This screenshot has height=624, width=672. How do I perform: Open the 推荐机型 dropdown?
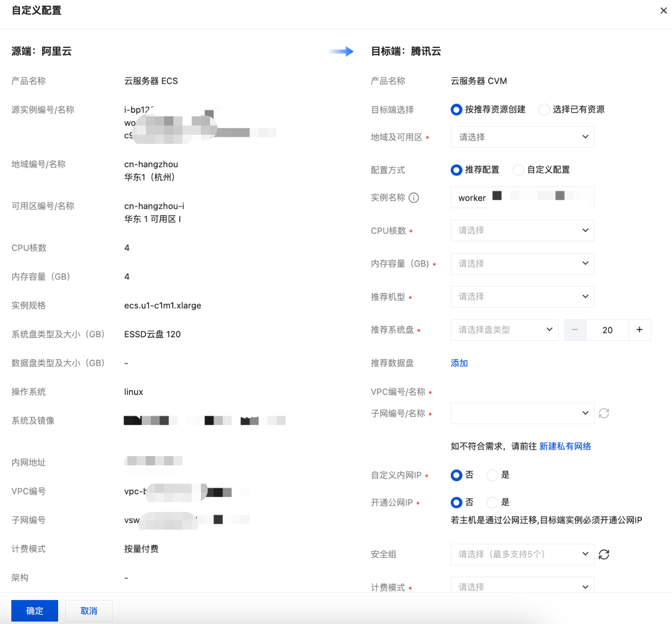(523, 296)
